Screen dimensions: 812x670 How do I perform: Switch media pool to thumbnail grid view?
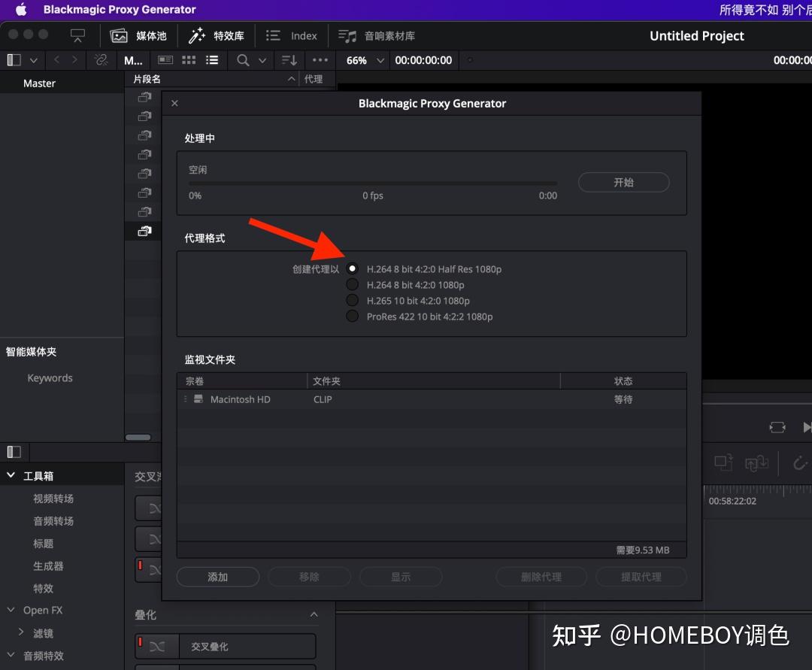tap(189, 60)
